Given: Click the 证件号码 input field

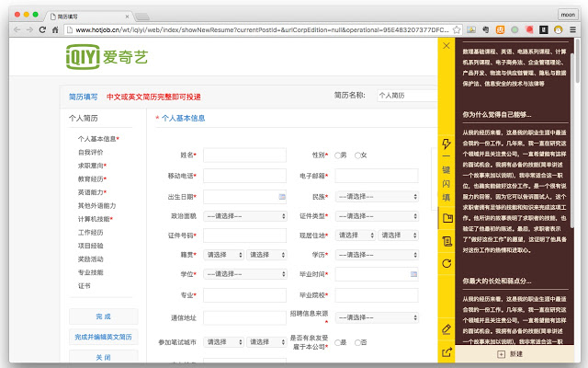Looking at the screenshot, I should pos(245,236).
